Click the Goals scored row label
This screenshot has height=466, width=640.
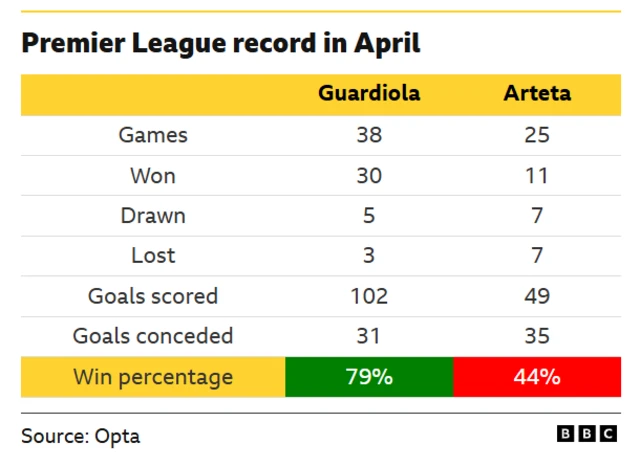[153, 296]
